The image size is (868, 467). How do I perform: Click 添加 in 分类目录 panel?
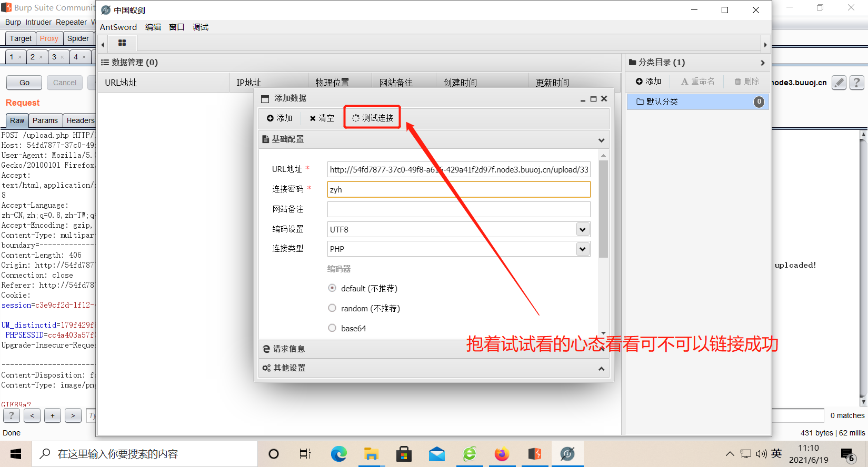[x=648, y=82]
